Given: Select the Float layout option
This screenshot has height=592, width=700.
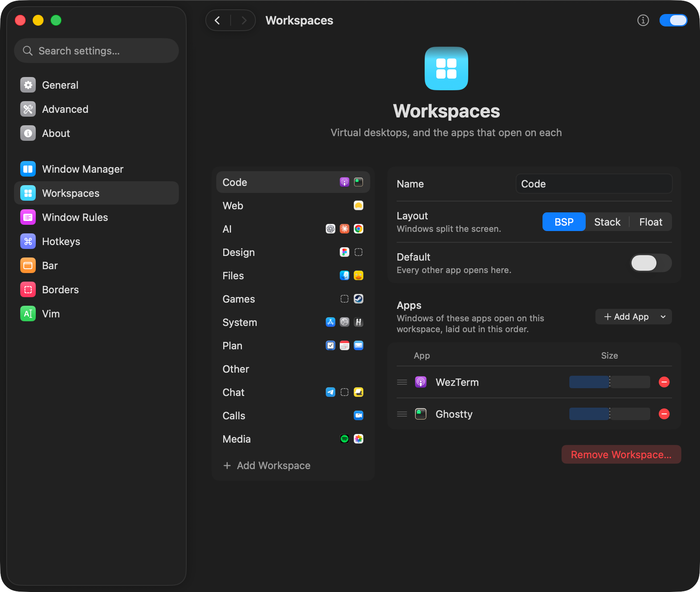Looking at the screenshot, I should [x=651, y=222].
